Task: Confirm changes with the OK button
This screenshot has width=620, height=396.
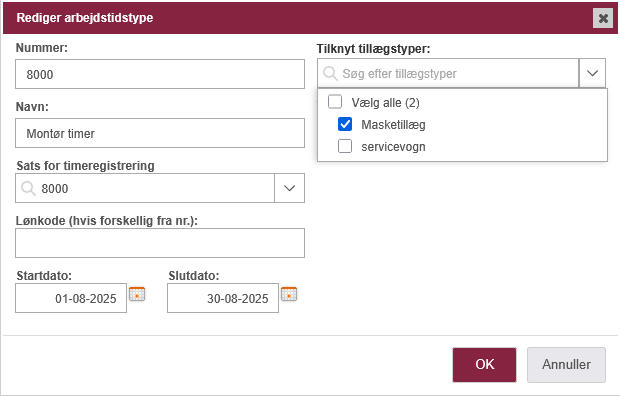Action: click(x=484, y=365)
